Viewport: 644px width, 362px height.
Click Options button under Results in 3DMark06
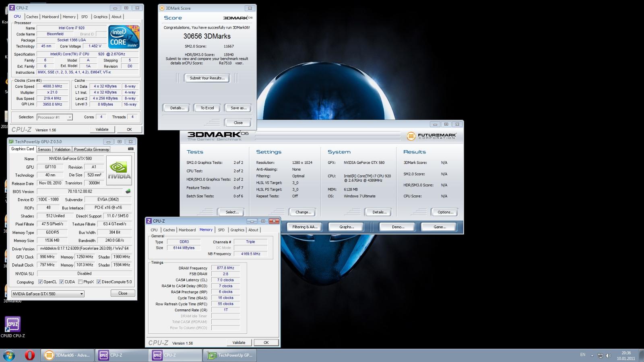(445, 212)
